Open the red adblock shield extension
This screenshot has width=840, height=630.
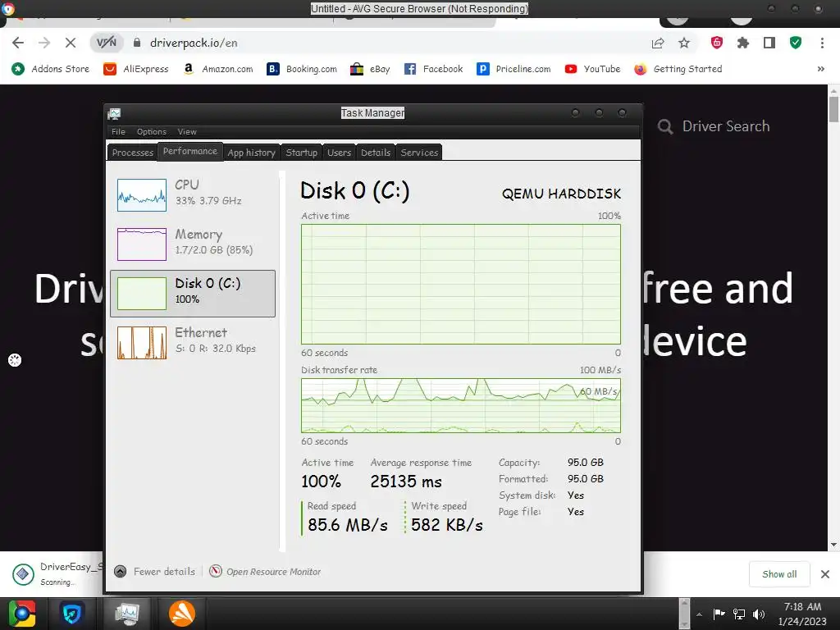(717, 43)
